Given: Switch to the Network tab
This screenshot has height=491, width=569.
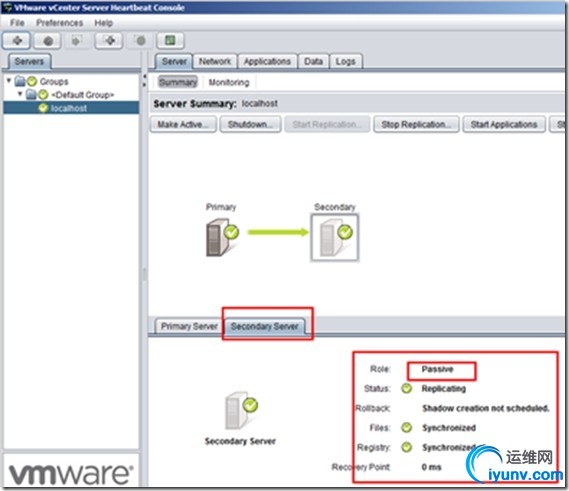Looking at the screenshot, I should point(215,61).
